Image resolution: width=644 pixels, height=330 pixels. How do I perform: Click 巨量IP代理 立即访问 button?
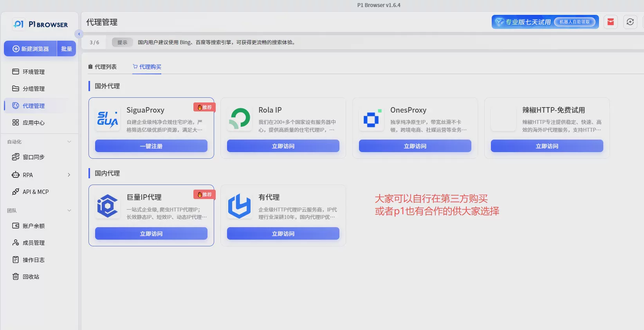151,233
